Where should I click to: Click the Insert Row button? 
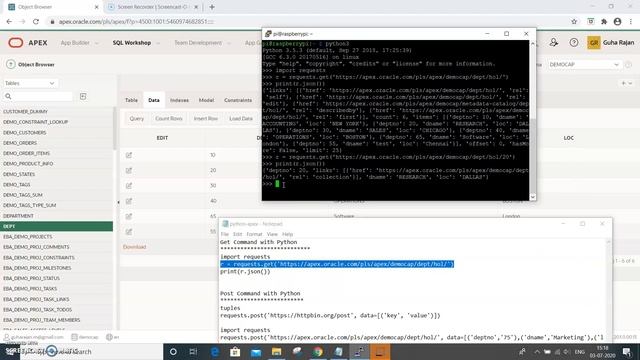point(206,119)
